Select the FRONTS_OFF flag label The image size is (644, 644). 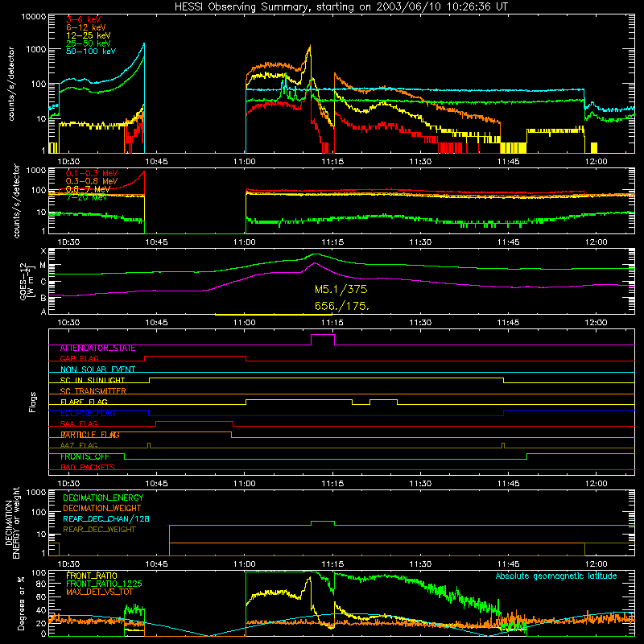tap(85, 456)
